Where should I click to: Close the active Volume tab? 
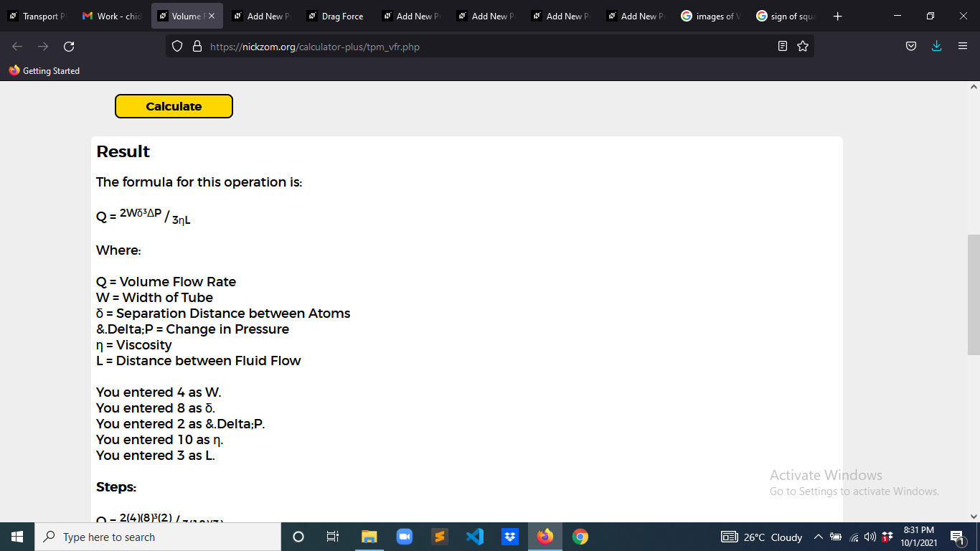[212, 16]
